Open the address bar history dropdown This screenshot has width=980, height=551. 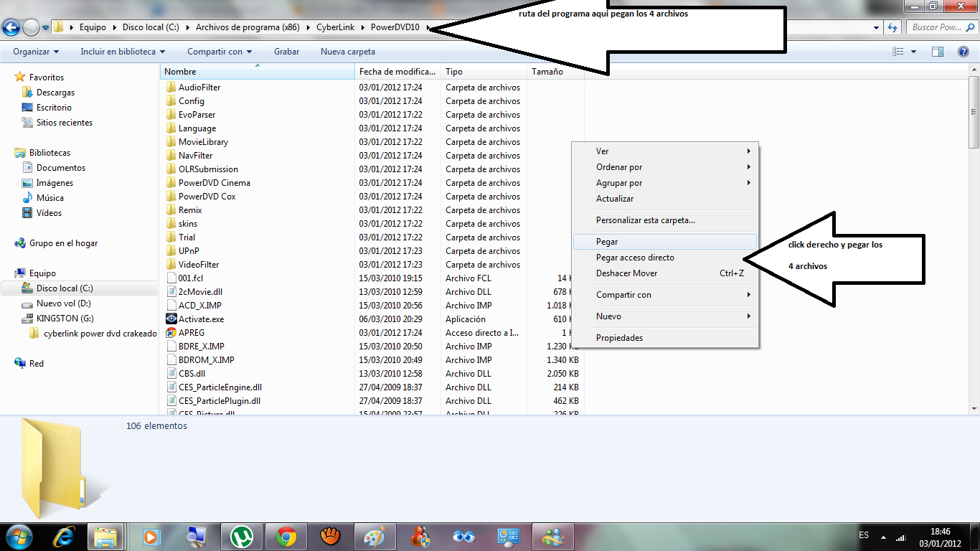(876, 27)
